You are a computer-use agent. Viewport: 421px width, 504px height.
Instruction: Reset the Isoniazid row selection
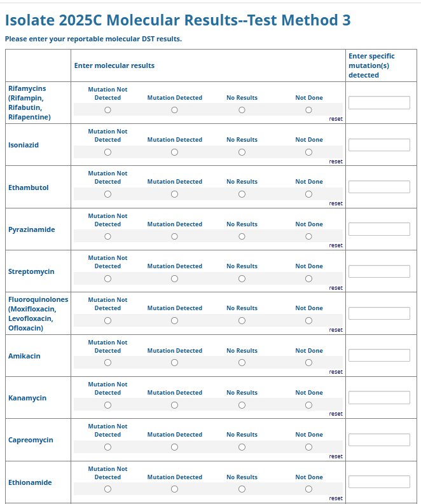(x=336, y=161)
